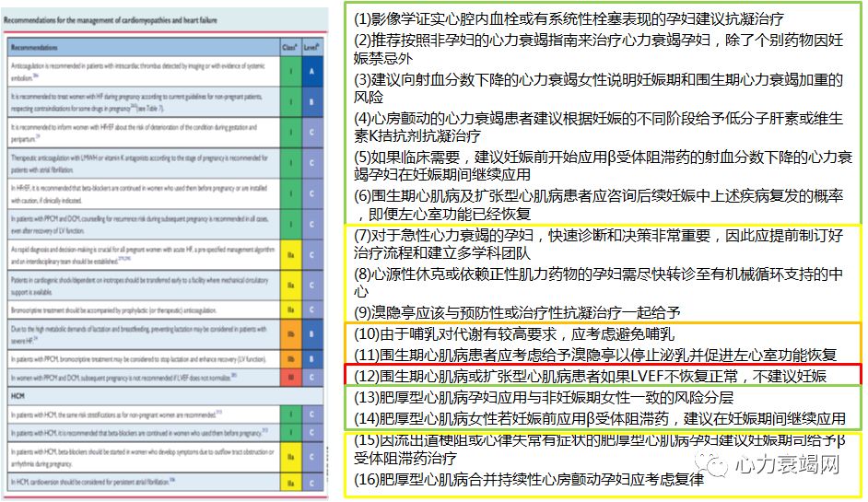Click Class "I" cell of HFrEF deterioration risk row
Screen dimensions: 868x502
[x=290, y=133]
